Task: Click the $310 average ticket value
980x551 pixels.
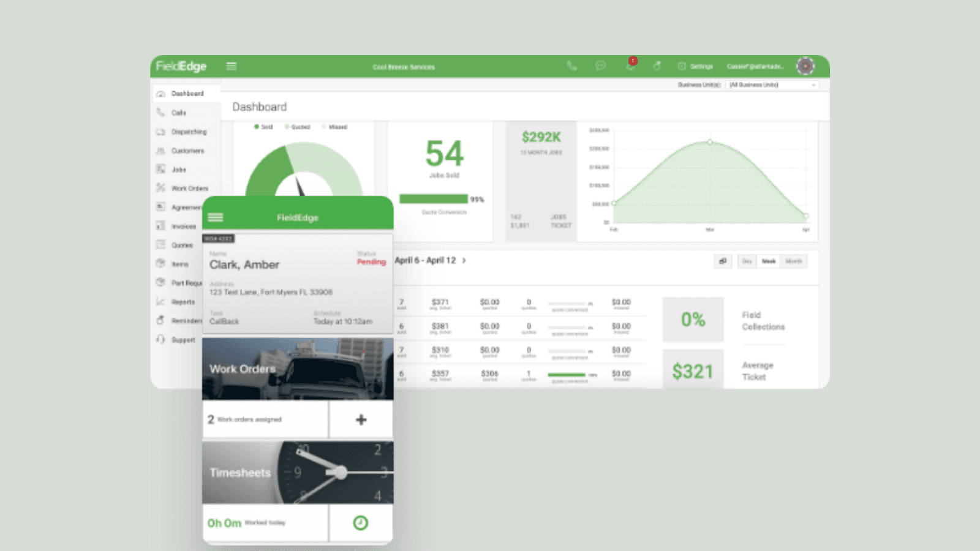Action: tap(440, 350)
